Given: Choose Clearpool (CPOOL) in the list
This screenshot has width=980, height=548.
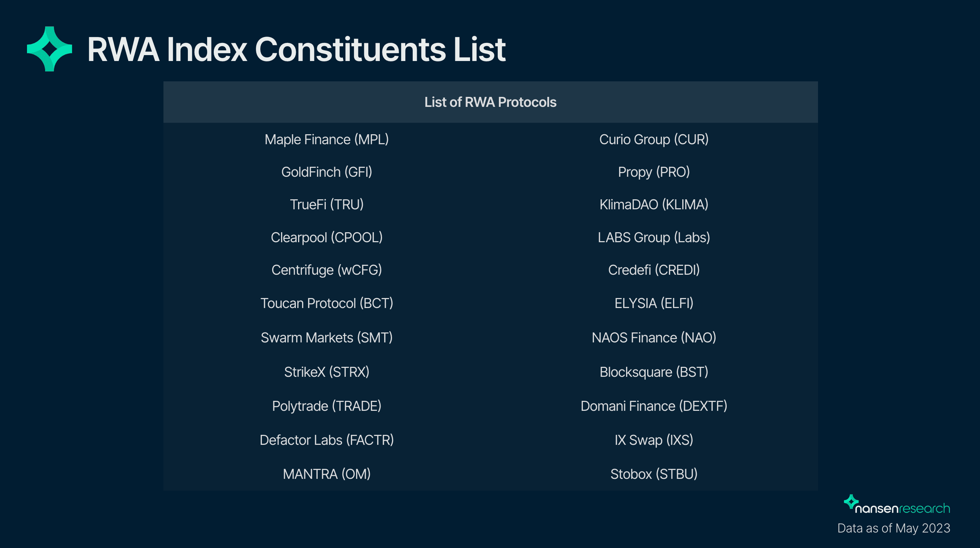Looking at the screenshot, I should click(327, 237).
